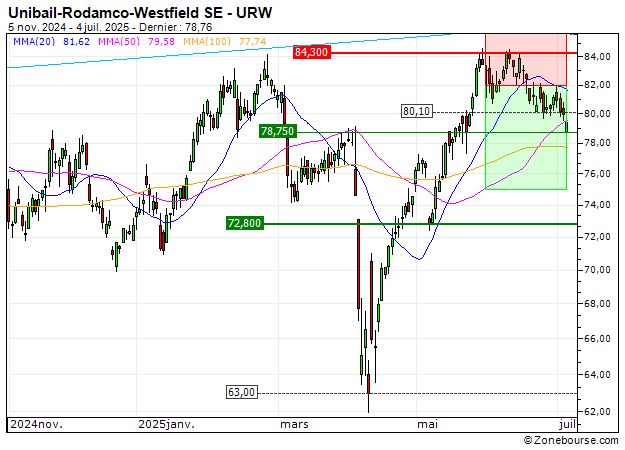Click the date range and Dernier subtitle
Image resolution: width=625 pixels, height=450 pixels.
(x=110, y=28)
